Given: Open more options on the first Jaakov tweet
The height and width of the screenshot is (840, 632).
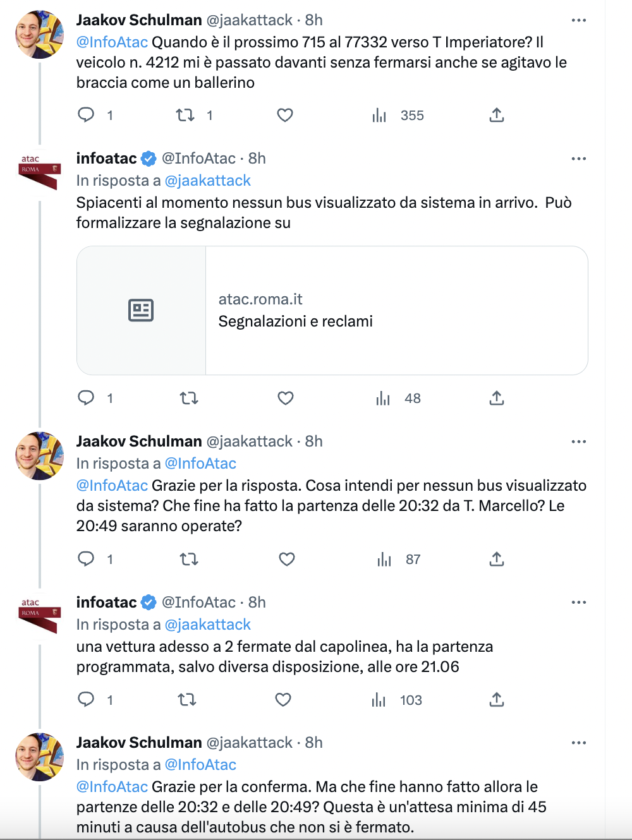Looking at the screenshot, I should pyautogui.click(x=578, y=20).
